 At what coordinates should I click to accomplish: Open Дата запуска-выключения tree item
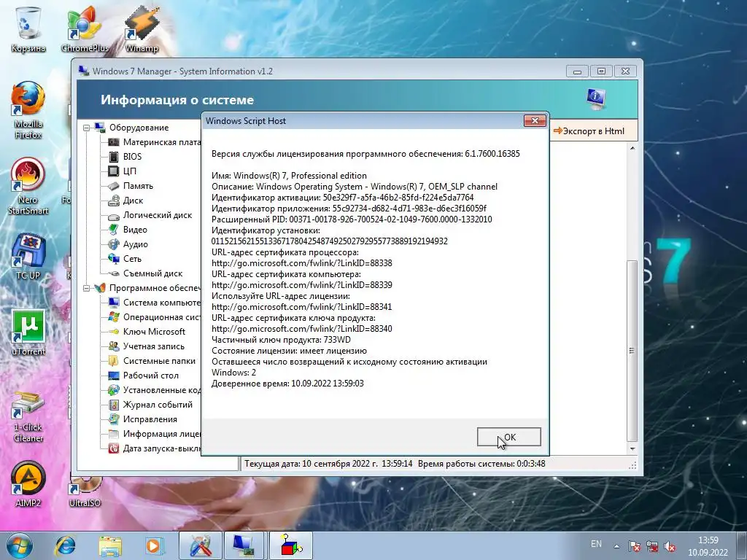pyautogui.click(x=161, y=448)
